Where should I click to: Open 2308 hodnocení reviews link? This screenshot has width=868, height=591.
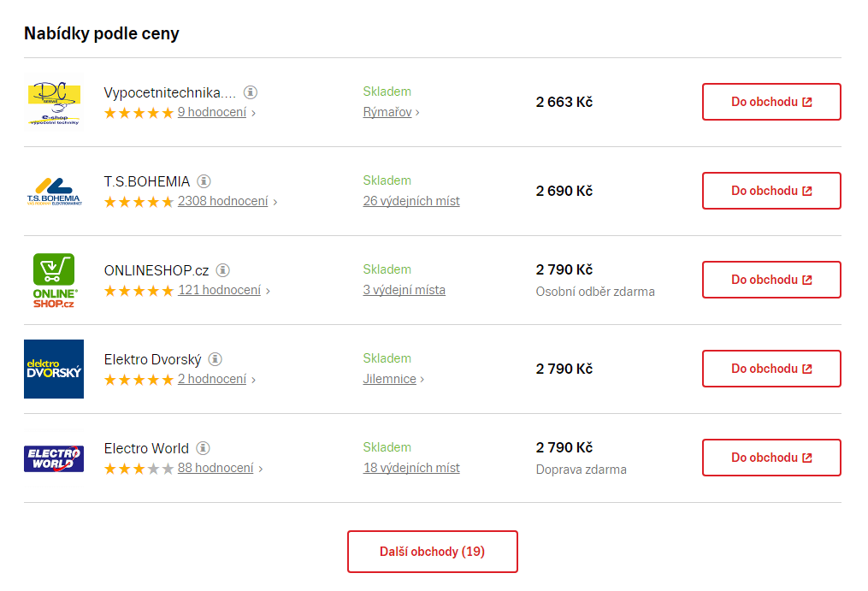[222, 201]
